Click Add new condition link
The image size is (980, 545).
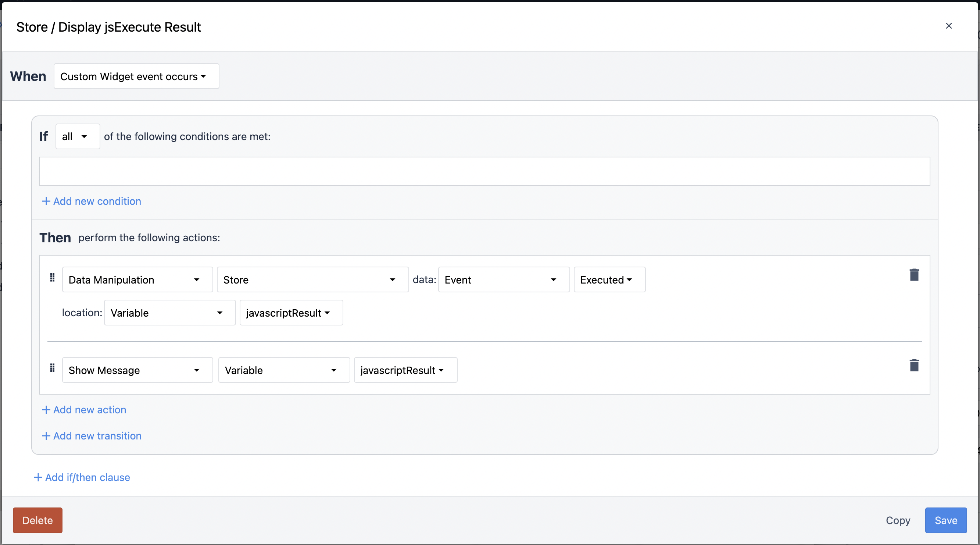point(91,201)
